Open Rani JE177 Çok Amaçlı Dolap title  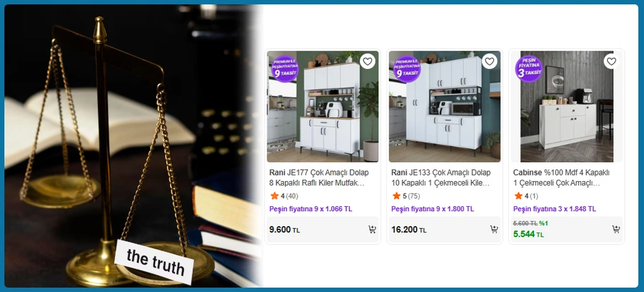coord(319,177)
